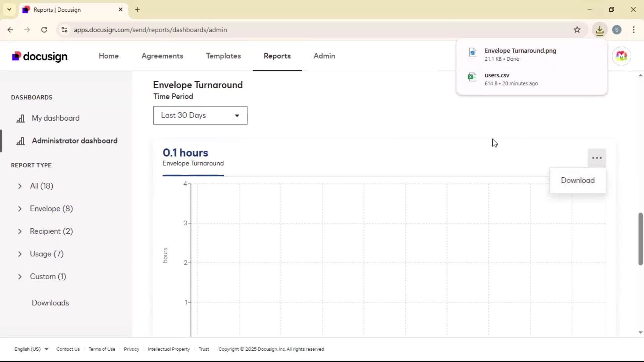The height and width of the screenshot is (362, 644).
Task: Open the Docusign user profile avatar
Action: (621, 56)
